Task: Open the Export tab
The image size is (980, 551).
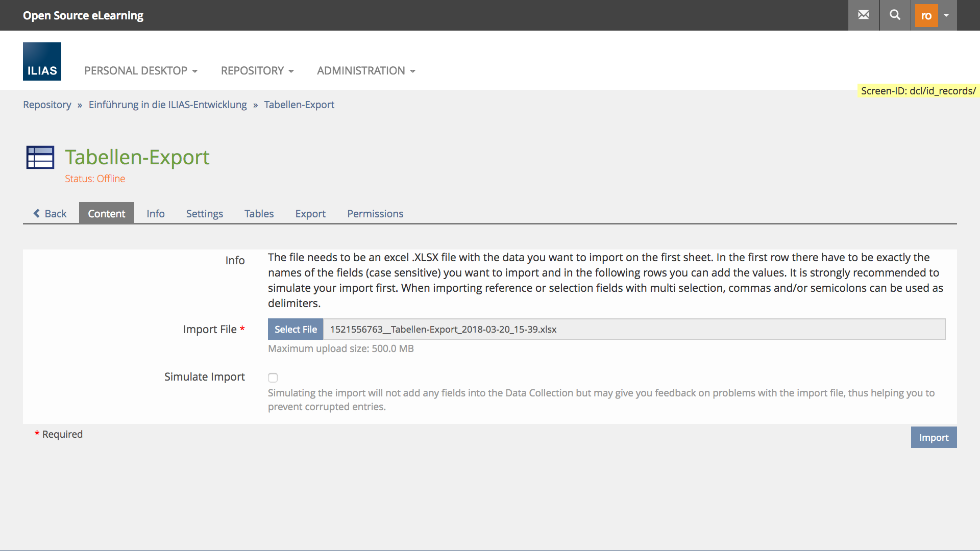Action: point(310,213)
